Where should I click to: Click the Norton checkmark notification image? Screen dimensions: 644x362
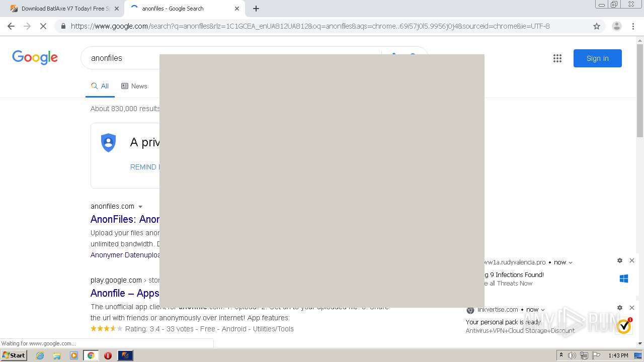click(624, 326)
